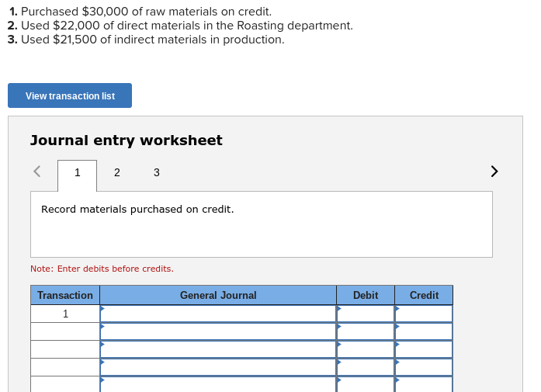Viewport: 541px width, 392px height.
Task: Click the View transaction list button
Action: 70,95
